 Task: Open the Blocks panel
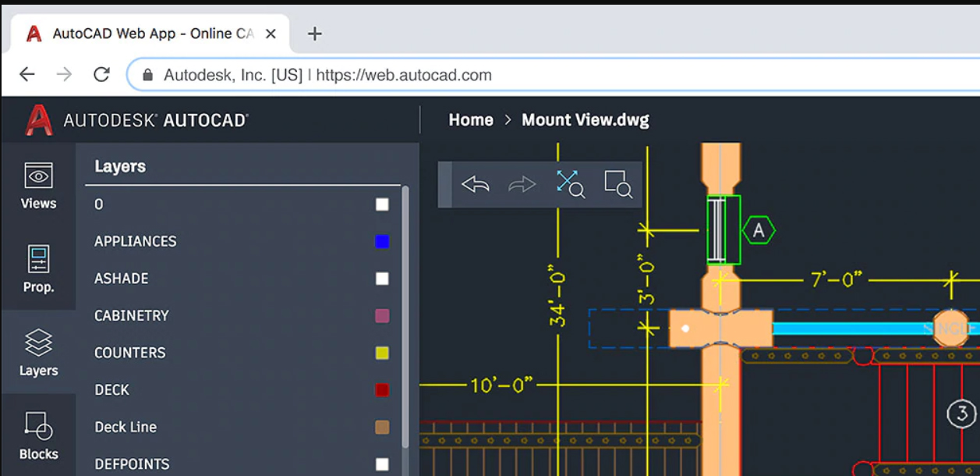(38, 436)
